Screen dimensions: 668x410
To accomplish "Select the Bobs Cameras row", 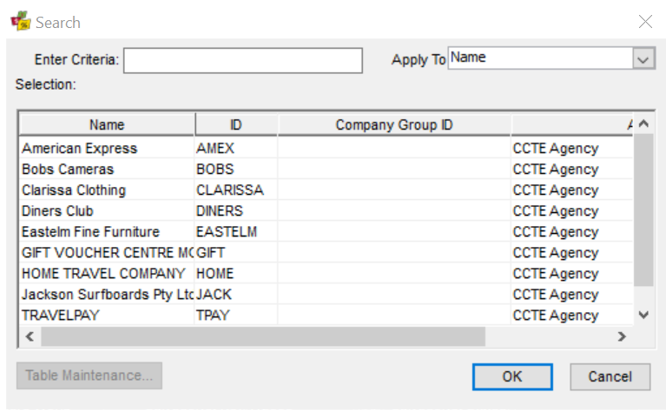I will pyautogui.click(x=326, y=169).
